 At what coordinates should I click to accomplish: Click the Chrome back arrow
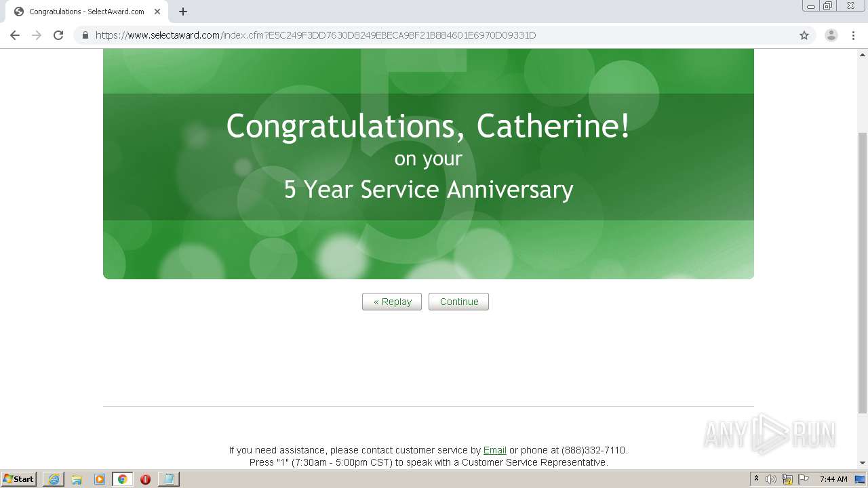coord(15,35)
